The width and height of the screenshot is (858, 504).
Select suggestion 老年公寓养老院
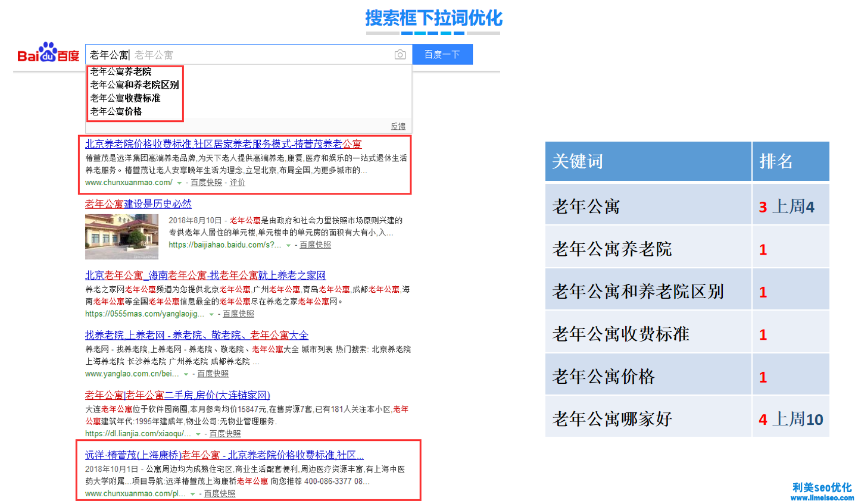pos(121,71)
